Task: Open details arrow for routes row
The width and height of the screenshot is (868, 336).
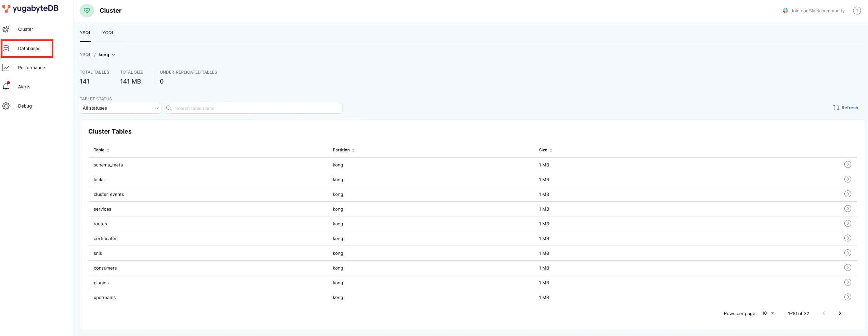Action: pos(848,224)
